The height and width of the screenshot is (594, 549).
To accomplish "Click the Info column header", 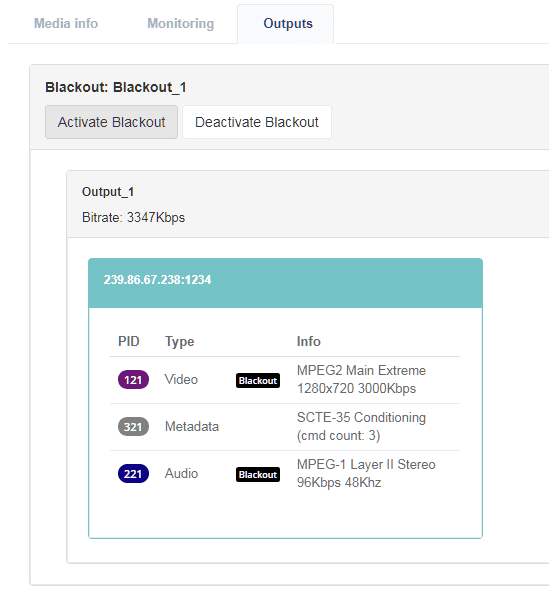I will (308, 341).
